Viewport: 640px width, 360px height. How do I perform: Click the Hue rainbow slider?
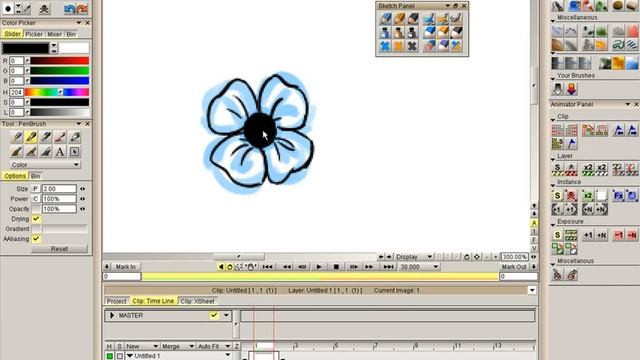click(x=57, y=92)
